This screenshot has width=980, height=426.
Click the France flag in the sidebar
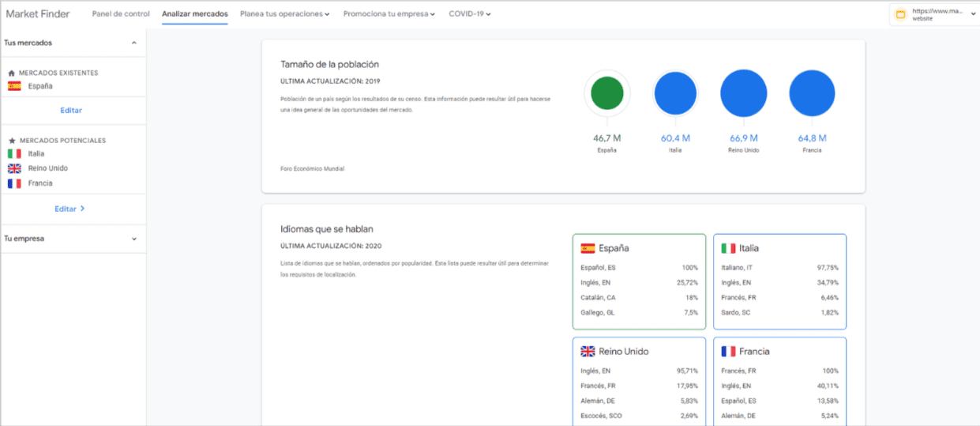pyautogui.click(x=14, y=183)
